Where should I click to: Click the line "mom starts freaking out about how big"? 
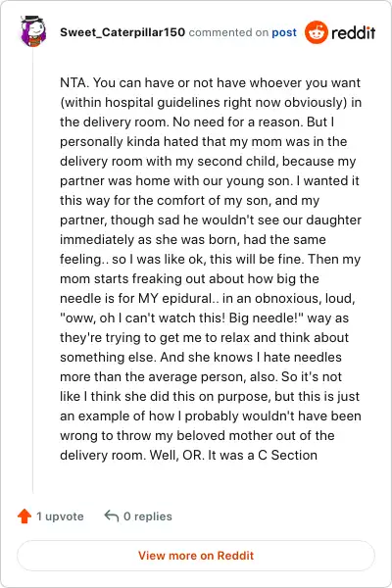tap(189, 278)
